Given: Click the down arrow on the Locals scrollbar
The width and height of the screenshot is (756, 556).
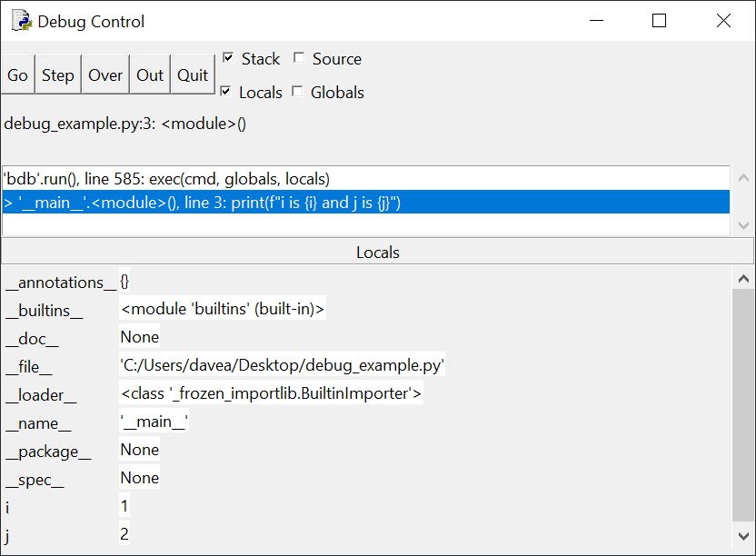Looking at the screenshot, I should [743, 535].
